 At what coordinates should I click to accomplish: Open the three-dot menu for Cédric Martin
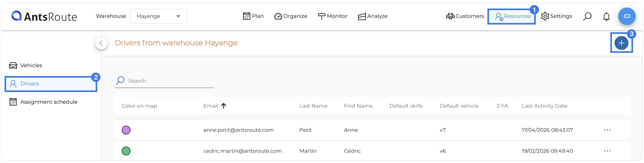607,151
